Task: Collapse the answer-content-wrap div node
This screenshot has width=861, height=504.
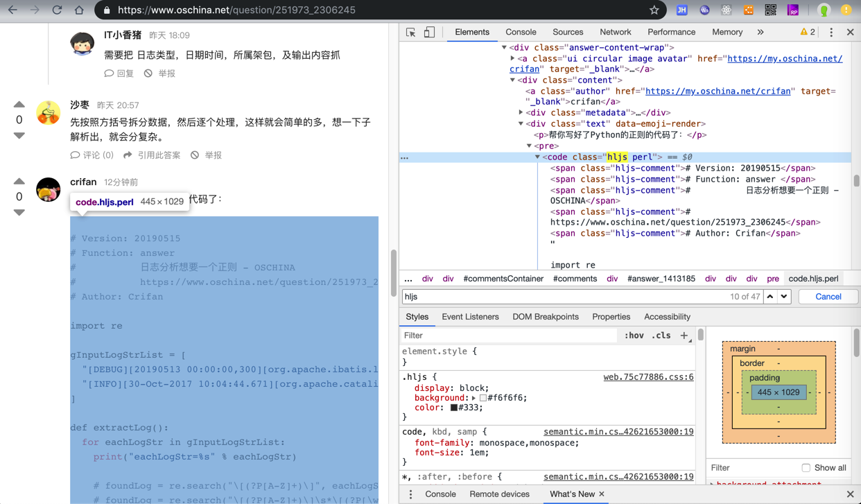Action: click(x=504, y=48)
